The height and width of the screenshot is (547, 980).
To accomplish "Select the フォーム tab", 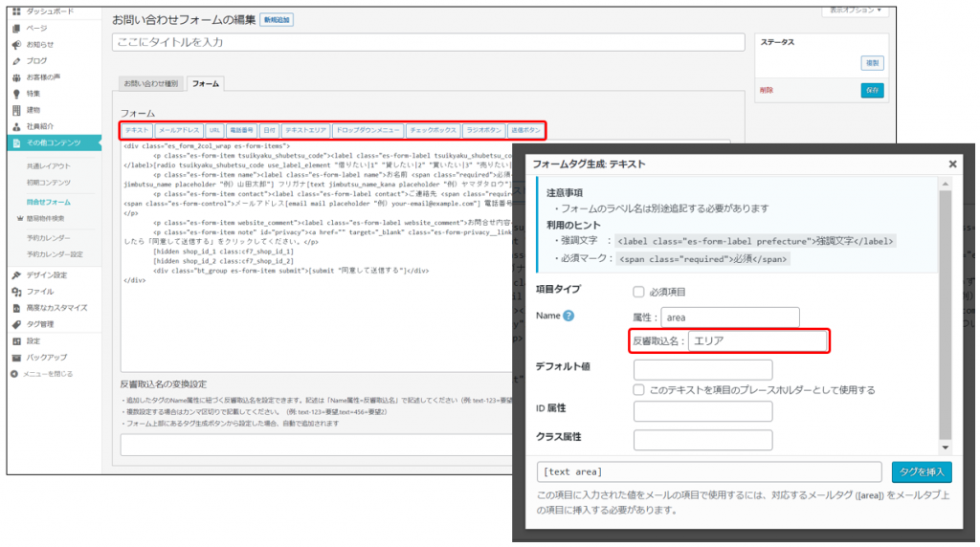I will [x=205, y=84].
